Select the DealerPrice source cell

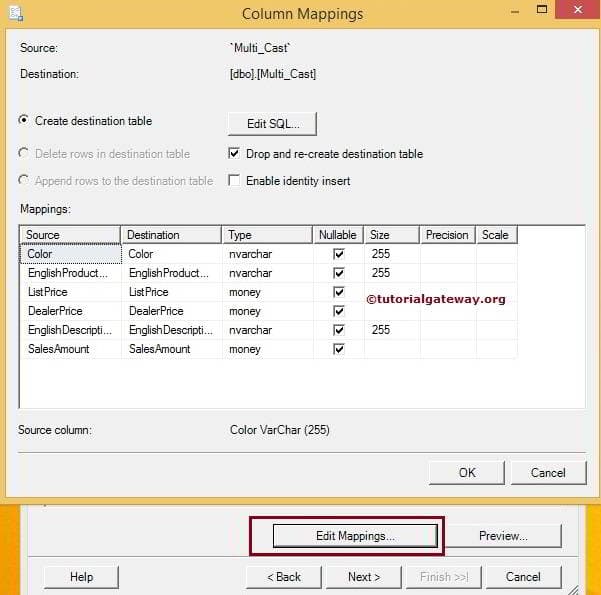[71, 311]
